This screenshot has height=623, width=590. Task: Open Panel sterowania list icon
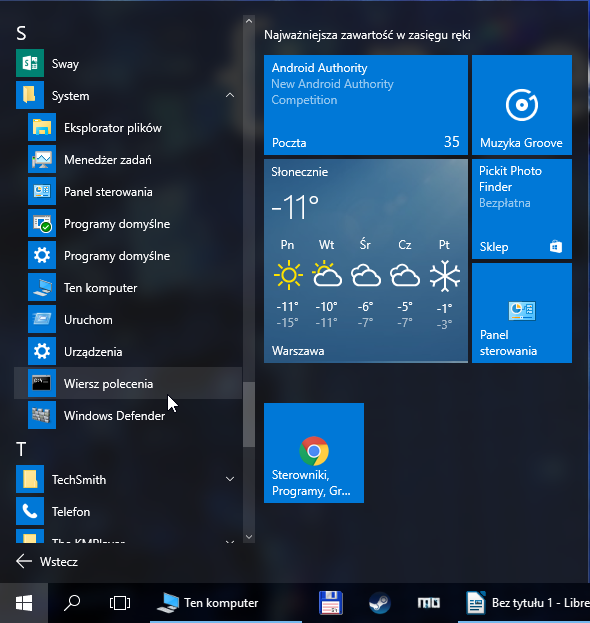coord(42,191)
